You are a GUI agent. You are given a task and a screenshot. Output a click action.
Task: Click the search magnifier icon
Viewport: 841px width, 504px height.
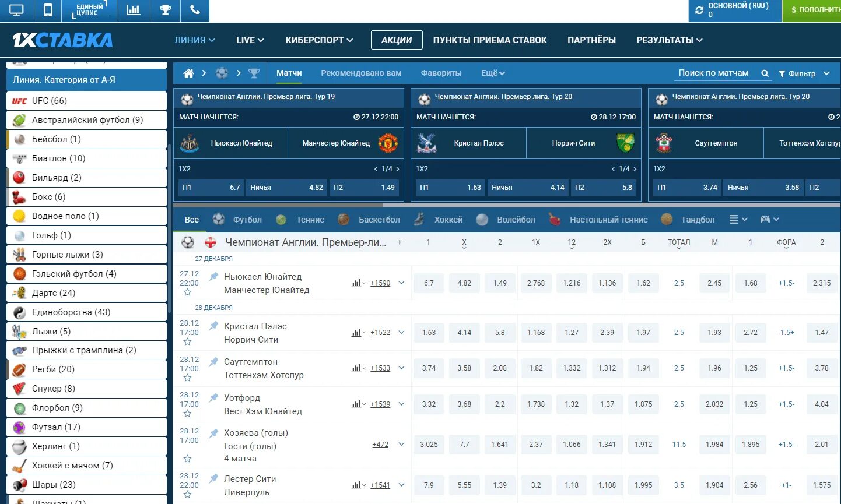pyautogui.click(x=765, y=73)
